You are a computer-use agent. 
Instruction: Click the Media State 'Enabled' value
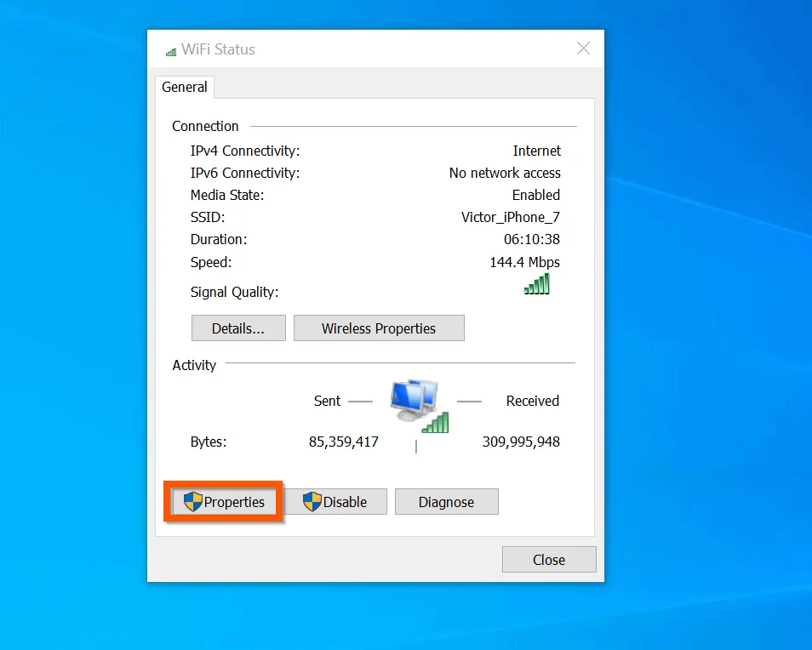click(535, 195)
